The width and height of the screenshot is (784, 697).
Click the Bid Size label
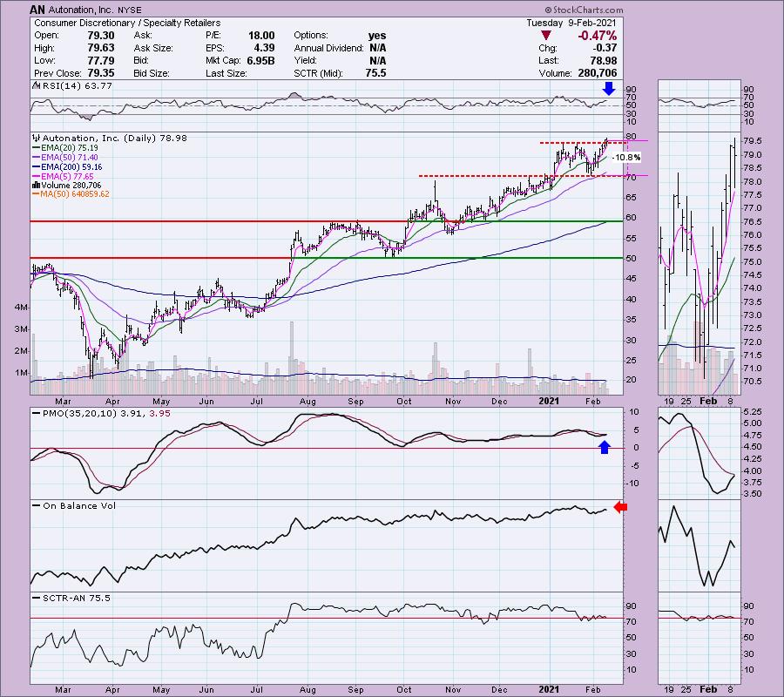point(152,73)
